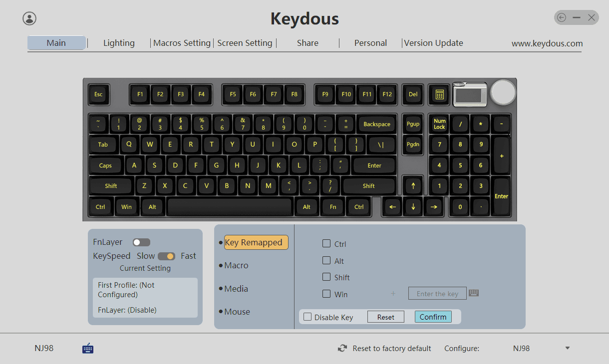
Task: Click the reset to factory default refresh icon
Action: click(x=342, y=349)
